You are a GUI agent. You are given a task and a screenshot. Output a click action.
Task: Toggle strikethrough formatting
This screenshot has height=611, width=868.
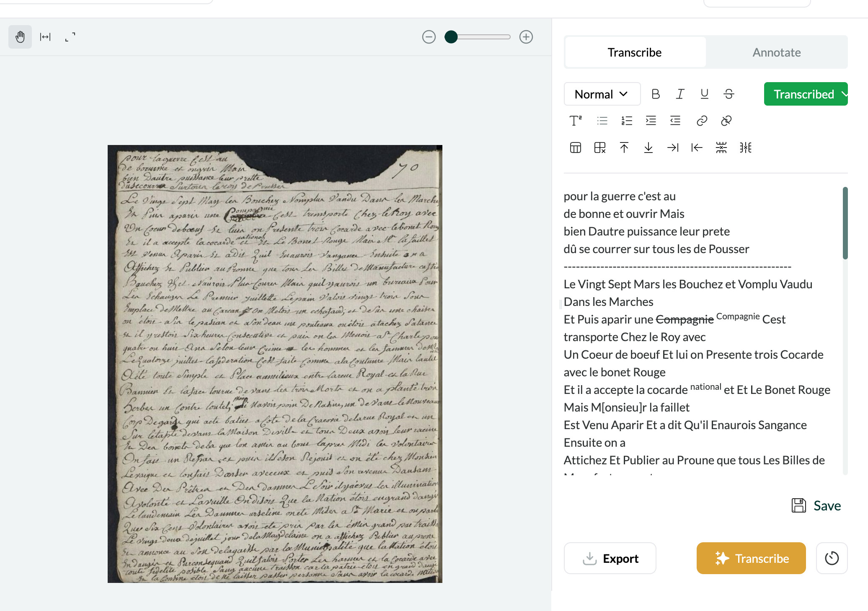[x=728, y=94]
